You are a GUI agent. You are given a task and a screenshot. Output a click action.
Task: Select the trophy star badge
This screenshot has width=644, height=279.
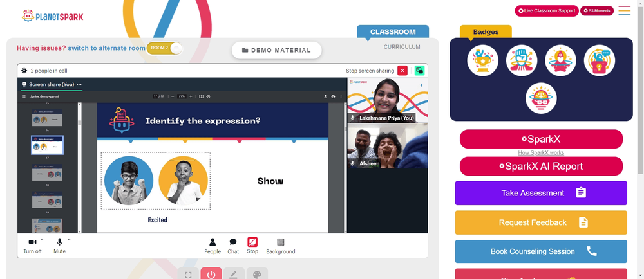click(x=482, y=60)
